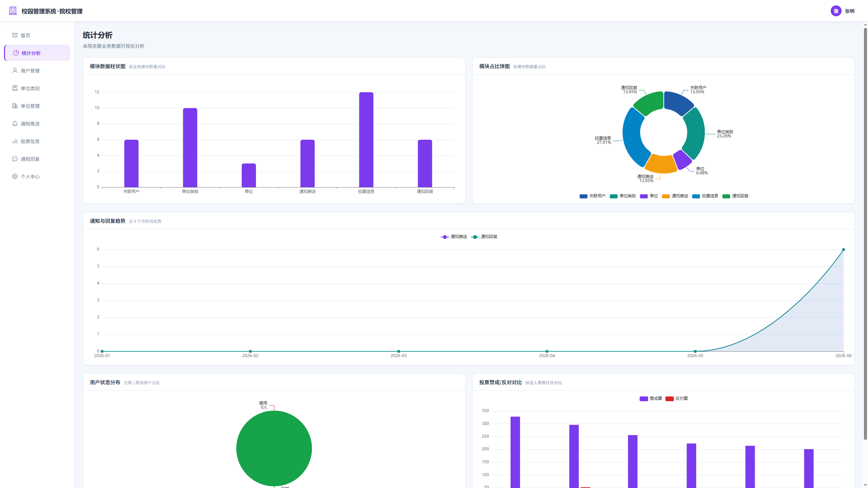Screen dimensions: 868x488
Task: Click the small purple 单位 donut slice
Action: [683, 160]
